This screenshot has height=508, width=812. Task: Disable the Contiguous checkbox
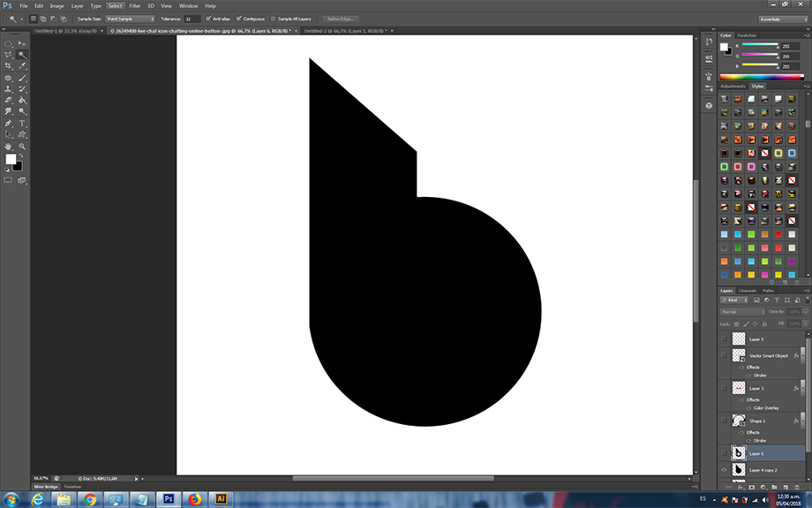[x=240, y=18]
